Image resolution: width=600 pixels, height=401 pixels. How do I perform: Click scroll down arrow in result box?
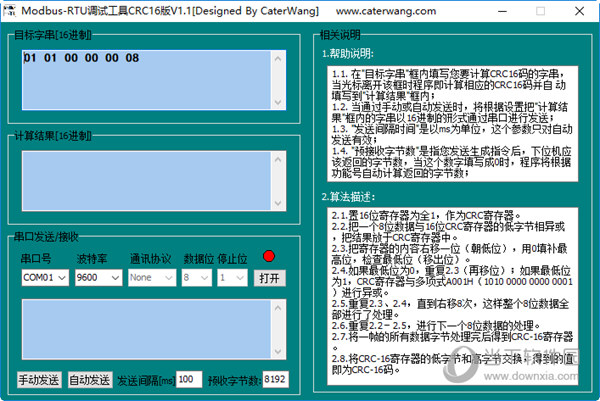click(x=278, y=203)
